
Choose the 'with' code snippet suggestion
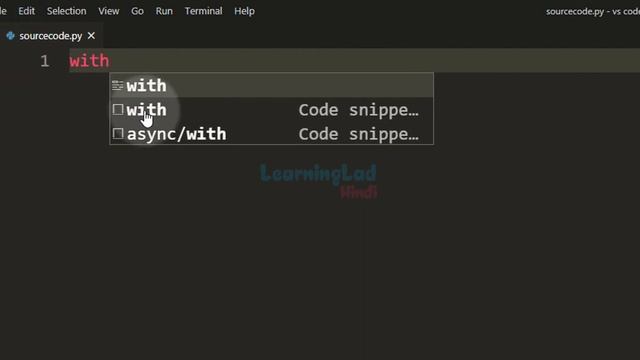tap(271, 110)
